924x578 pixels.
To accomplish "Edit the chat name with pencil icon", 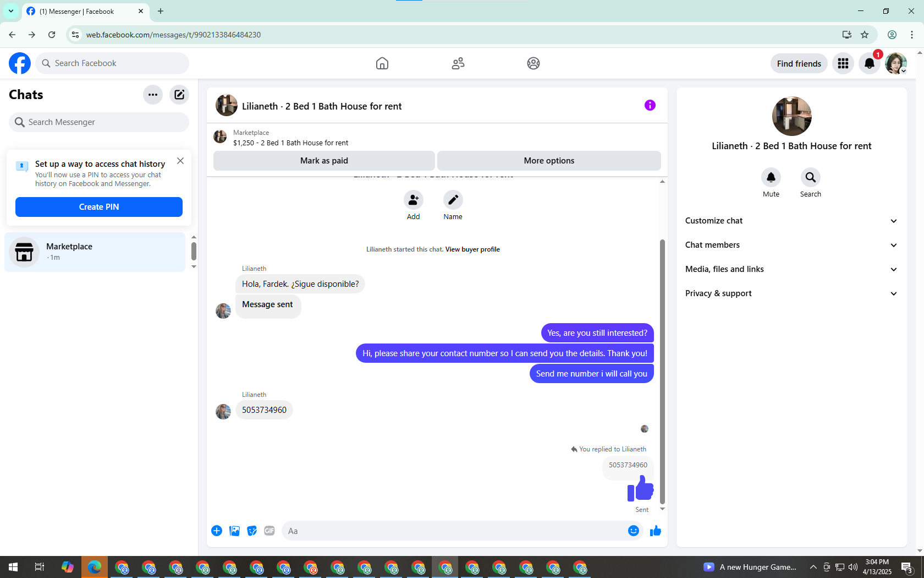I will pyautogui.click(x=453, y=200).
